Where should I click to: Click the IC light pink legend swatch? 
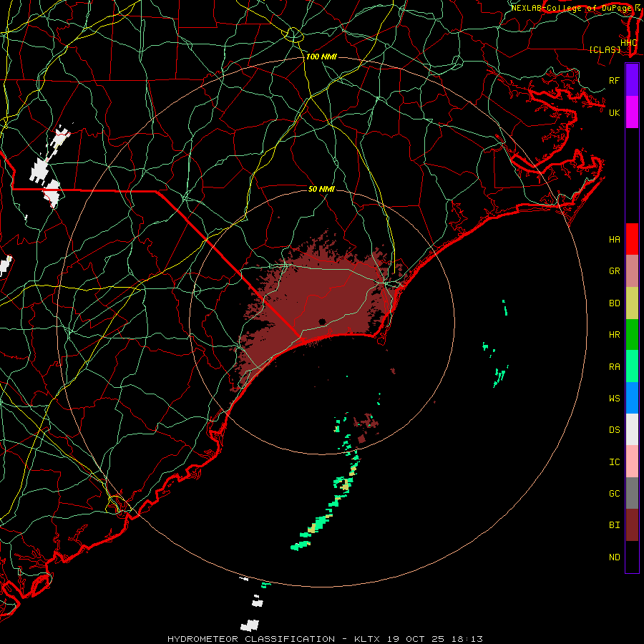pyautogui.click(x=632, y=462)
